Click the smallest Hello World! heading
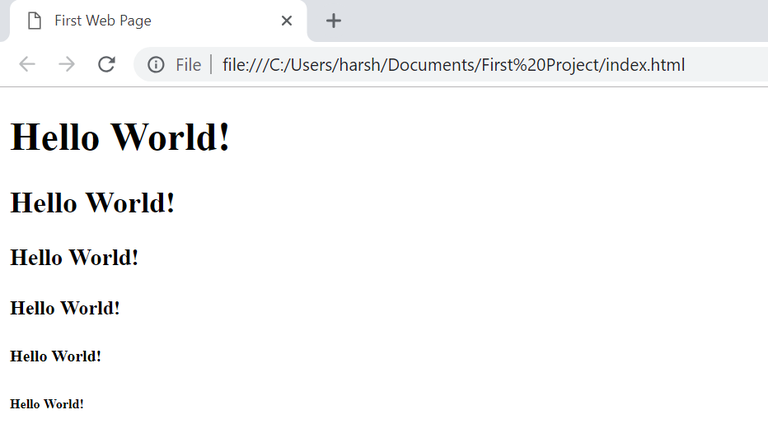The image size is (768, 447). (x=47, y=404)
